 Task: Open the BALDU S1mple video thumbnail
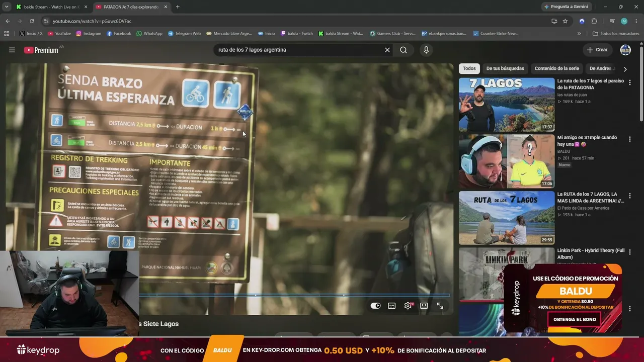(x=507, y=161)
